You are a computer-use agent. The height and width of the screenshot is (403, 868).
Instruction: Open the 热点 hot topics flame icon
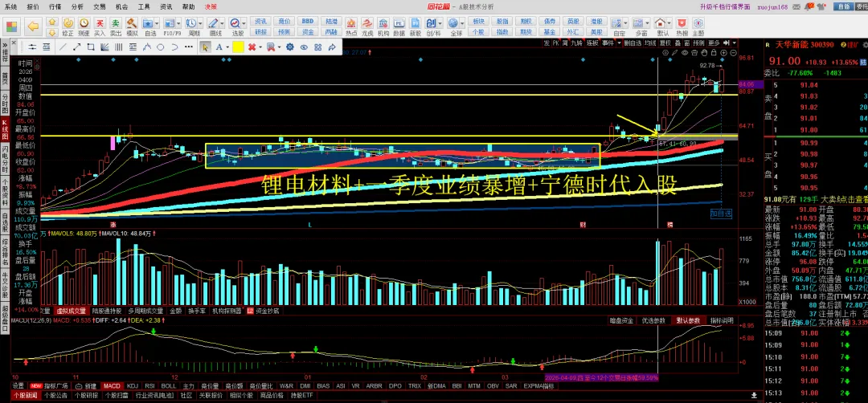point(351,26)
